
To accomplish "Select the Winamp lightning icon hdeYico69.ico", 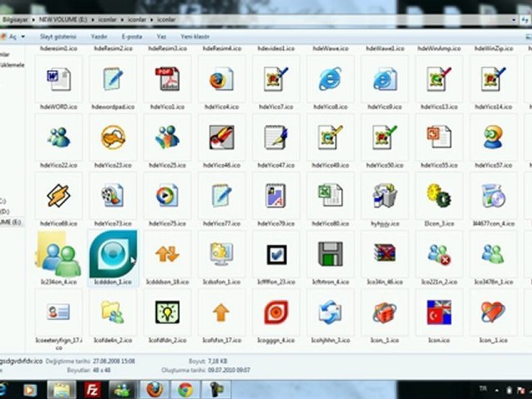I will tap(59, 196).
